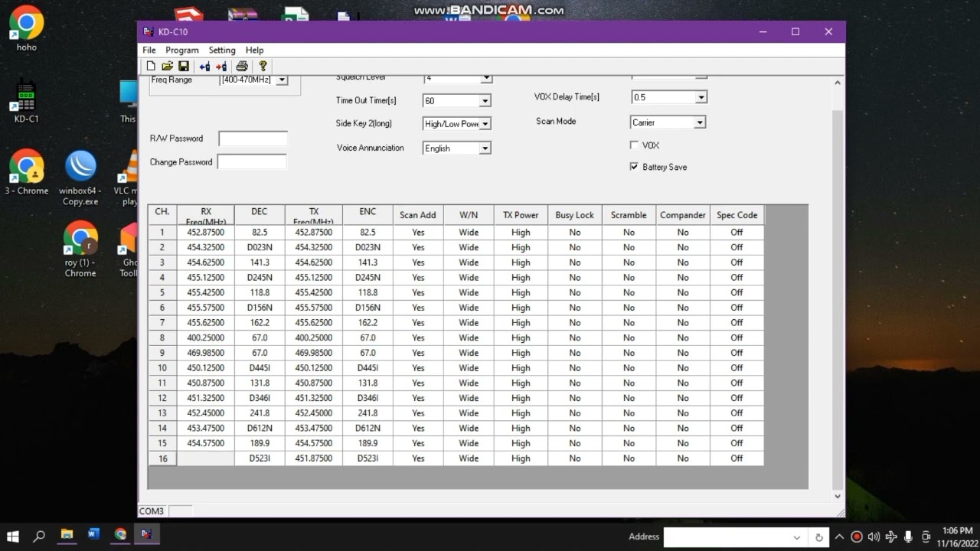Open the Program menu

(182, 50)
